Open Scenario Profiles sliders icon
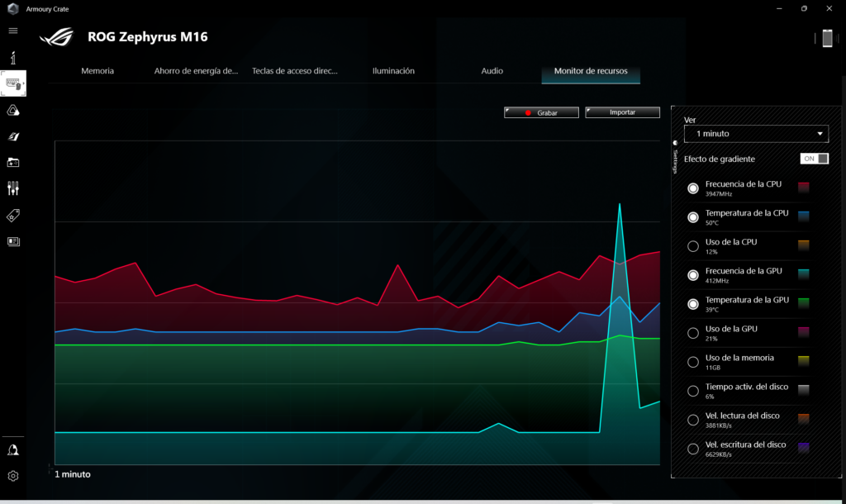The image size is (846, 504). (x=13, y=188)
